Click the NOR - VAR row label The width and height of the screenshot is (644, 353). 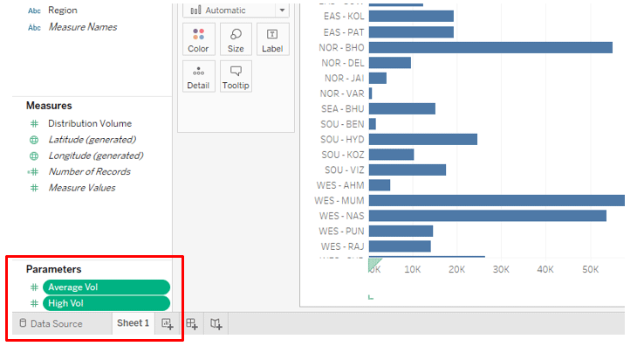tap(342, 93)
